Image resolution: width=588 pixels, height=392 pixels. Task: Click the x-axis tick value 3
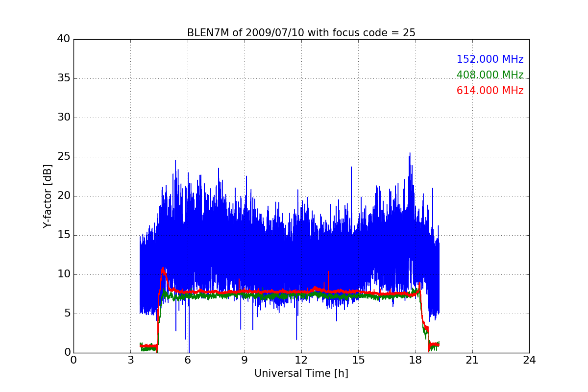coord(130,360)
